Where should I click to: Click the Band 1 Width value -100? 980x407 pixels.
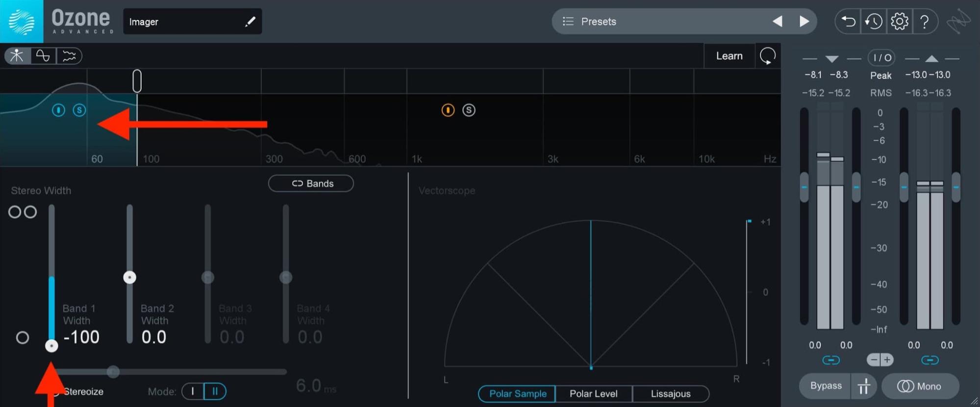(x=81, y=337)
